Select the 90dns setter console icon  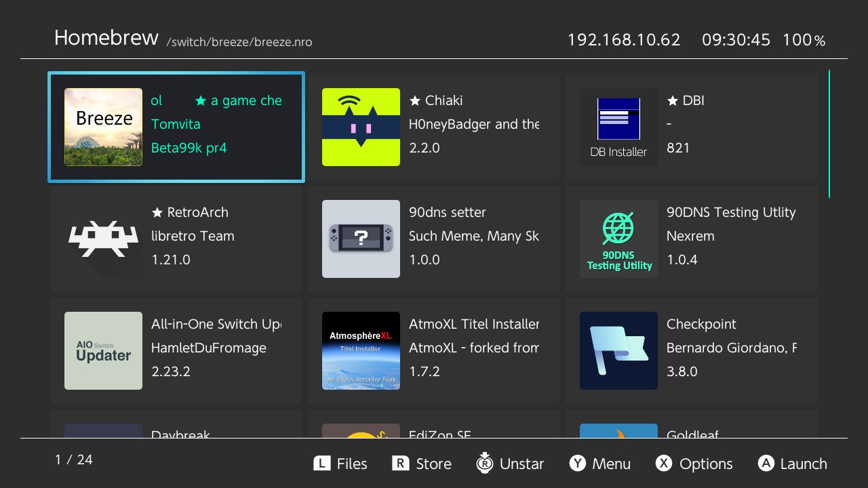point(361,239)
